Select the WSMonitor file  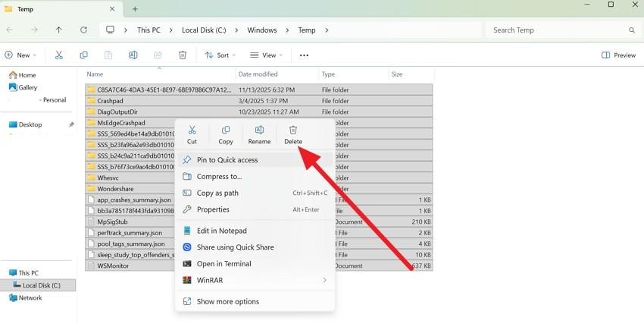130,266
